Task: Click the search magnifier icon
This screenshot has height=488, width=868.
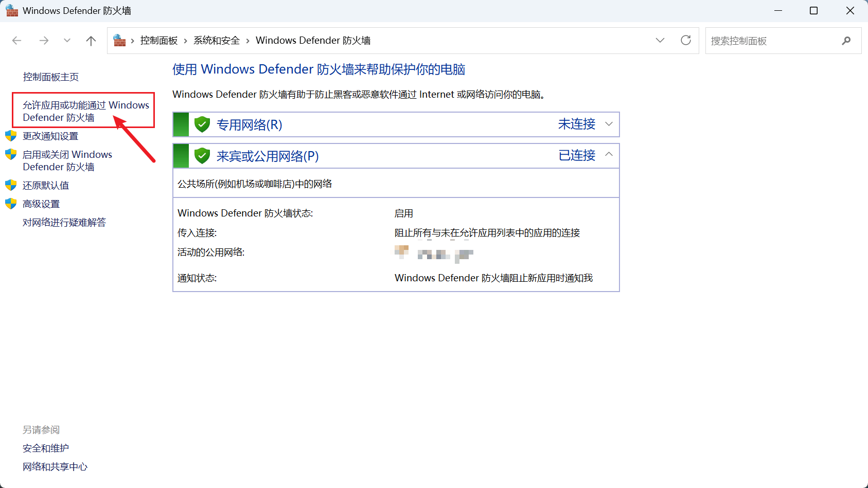Action: (x=846, y=41)
